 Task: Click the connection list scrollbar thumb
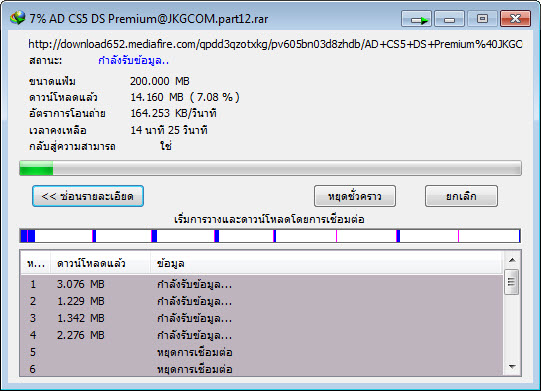[x=512, y=282]
